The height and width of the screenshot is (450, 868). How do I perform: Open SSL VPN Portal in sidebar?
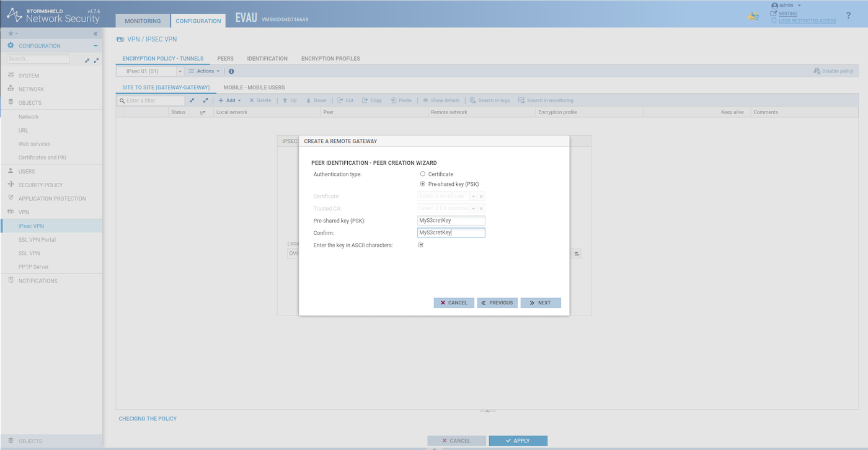click(x=37, y=240)
